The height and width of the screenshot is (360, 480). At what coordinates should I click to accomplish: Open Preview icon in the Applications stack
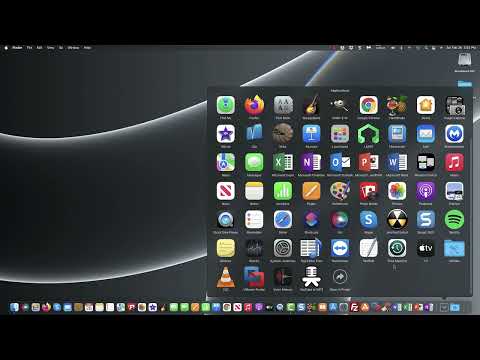454,191
